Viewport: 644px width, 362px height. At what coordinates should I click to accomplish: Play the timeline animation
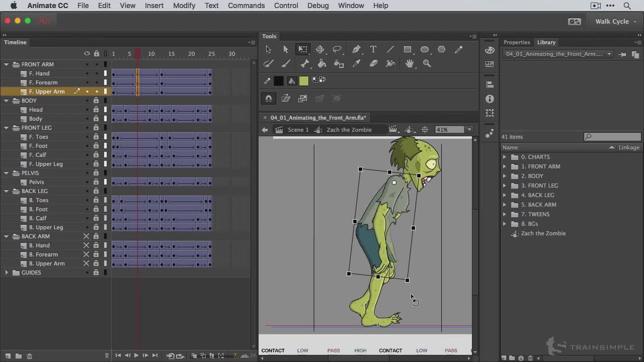(136, 355)
